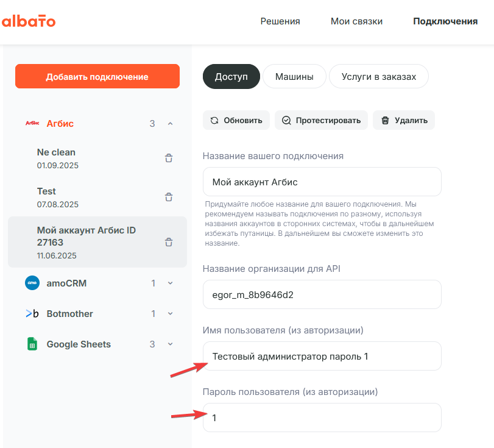
Task: Switch to the Машины tab
Action: tap(294, 77)
